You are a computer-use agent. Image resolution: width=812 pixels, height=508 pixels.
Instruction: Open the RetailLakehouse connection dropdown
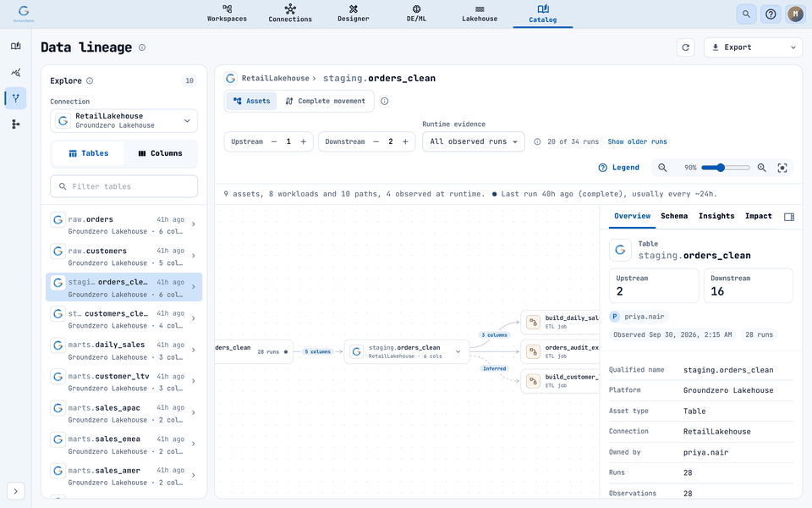[x=123, y=121]
